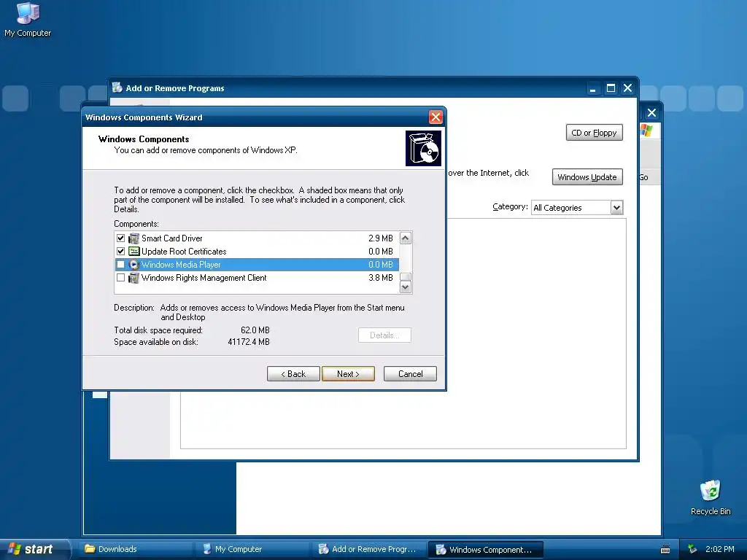
Task: Click the 2:02 PM taskbar clock
Action: pos(719,549)
